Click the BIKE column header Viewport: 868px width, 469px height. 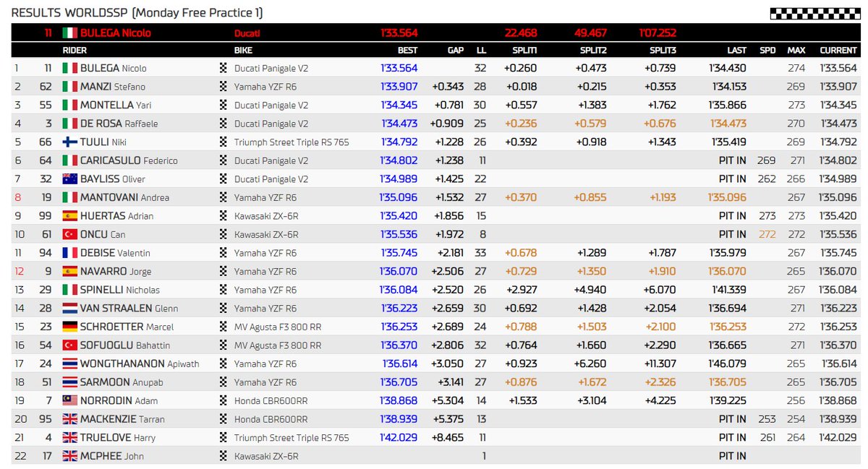pyautogui.click(x=243, y=51)
